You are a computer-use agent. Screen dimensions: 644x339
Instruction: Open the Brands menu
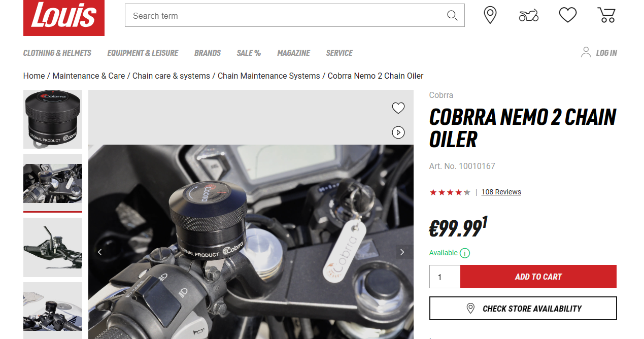pyautogui.click(x=208, y=53)
